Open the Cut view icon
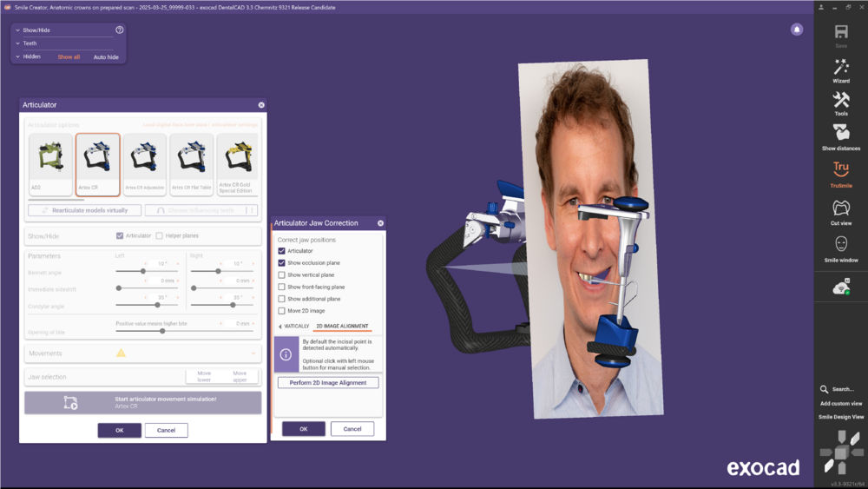 click(841, 208)
